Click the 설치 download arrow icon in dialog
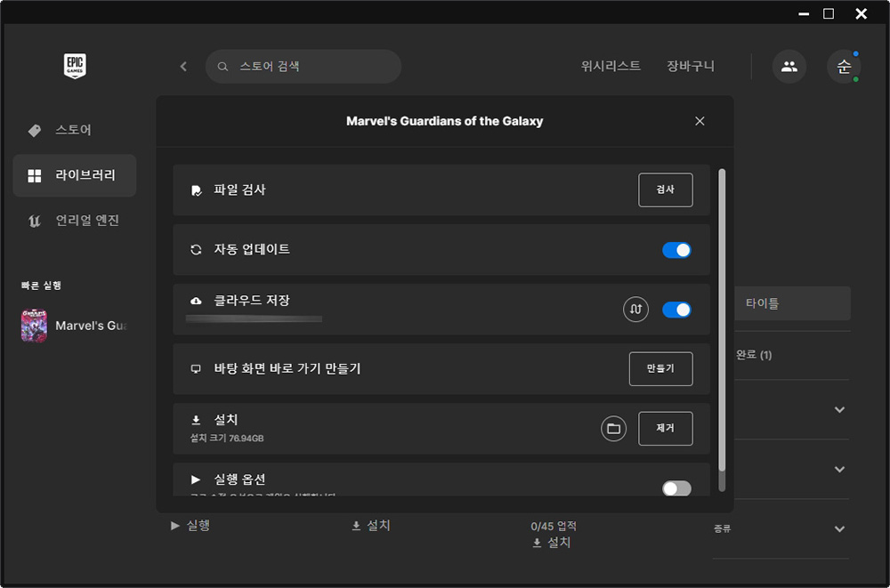This screenshot has width=890, height=588. 197,420
